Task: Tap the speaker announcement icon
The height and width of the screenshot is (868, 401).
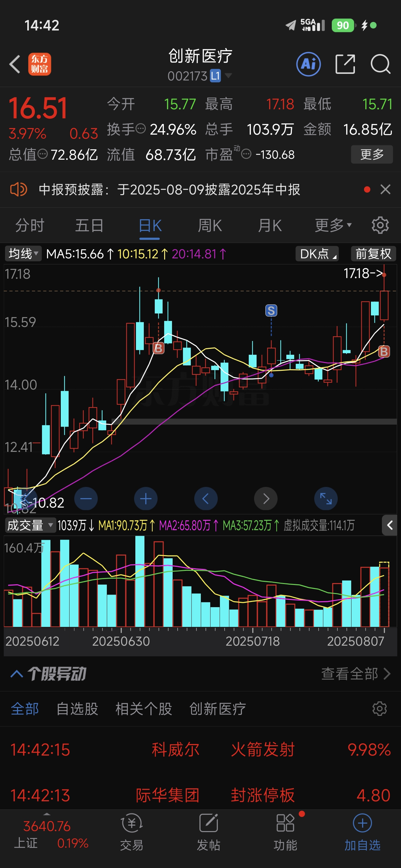Action: pyautogui.click(x=18, y=189)
